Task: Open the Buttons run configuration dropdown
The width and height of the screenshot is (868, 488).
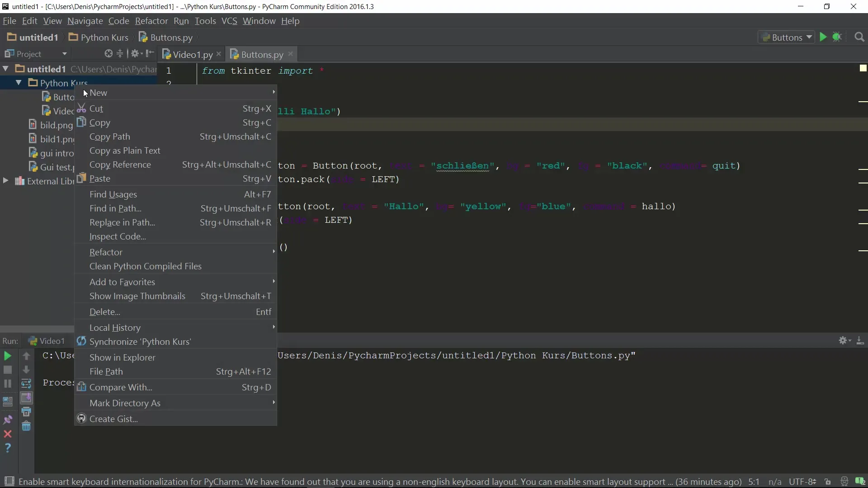Action: pos(787,37)
